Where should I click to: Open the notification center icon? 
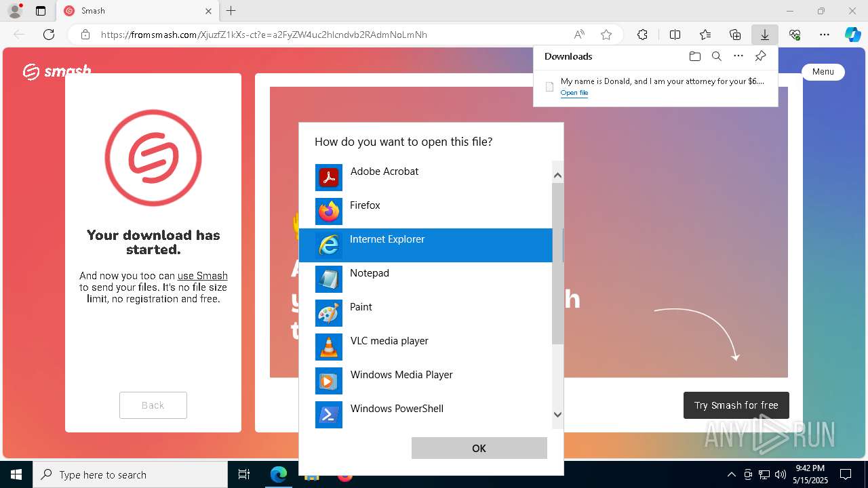(846, 474)
